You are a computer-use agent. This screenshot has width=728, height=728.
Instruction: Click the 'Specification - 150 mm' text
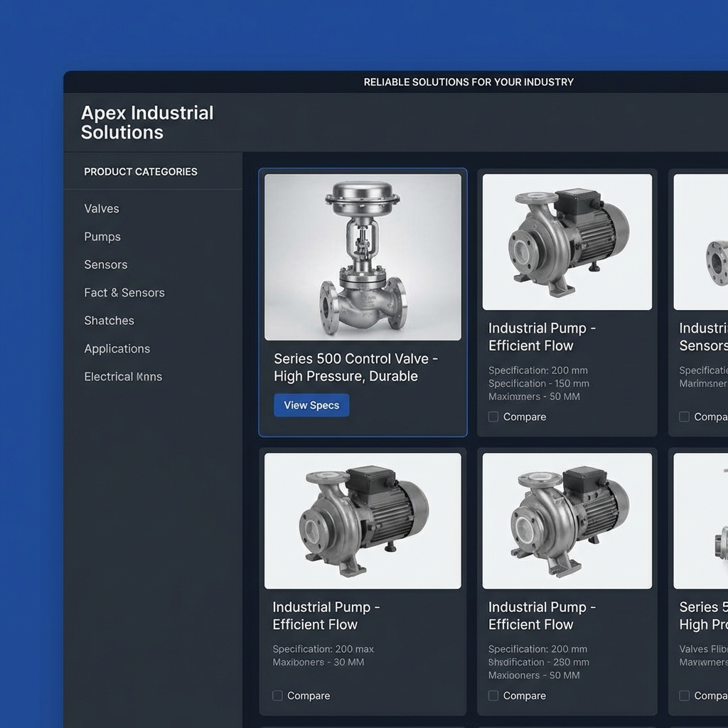pyautogui.click(x=539, y=383)
